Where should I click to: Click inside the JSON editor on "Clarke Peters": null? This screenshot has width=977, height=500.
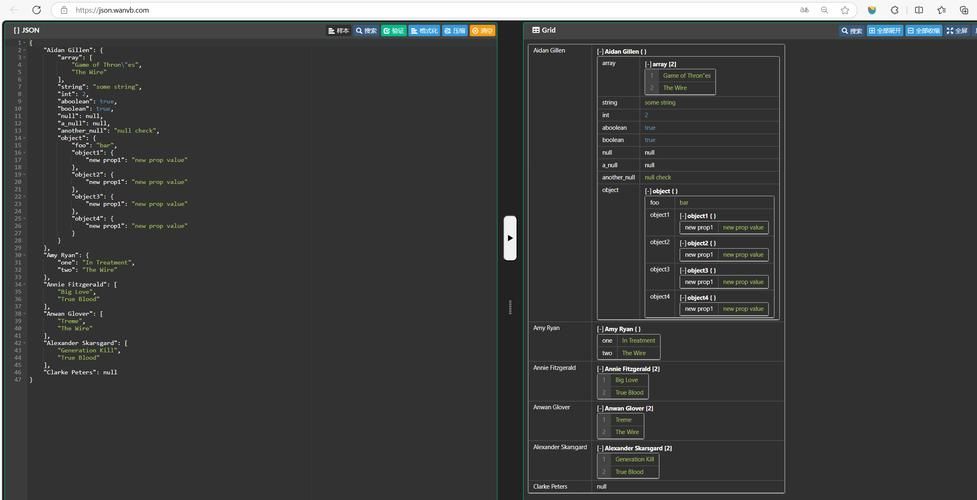(80, 372)
